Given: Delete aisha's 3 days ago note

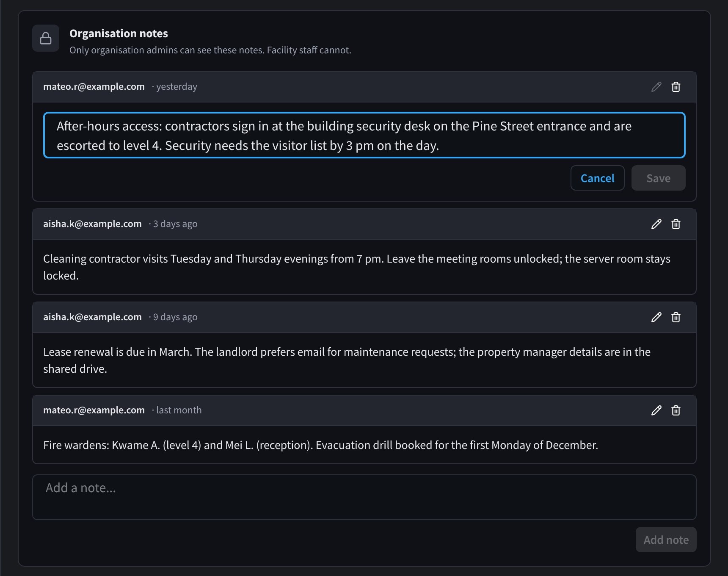Looking at the screenshot, I should tap(676, 224).
